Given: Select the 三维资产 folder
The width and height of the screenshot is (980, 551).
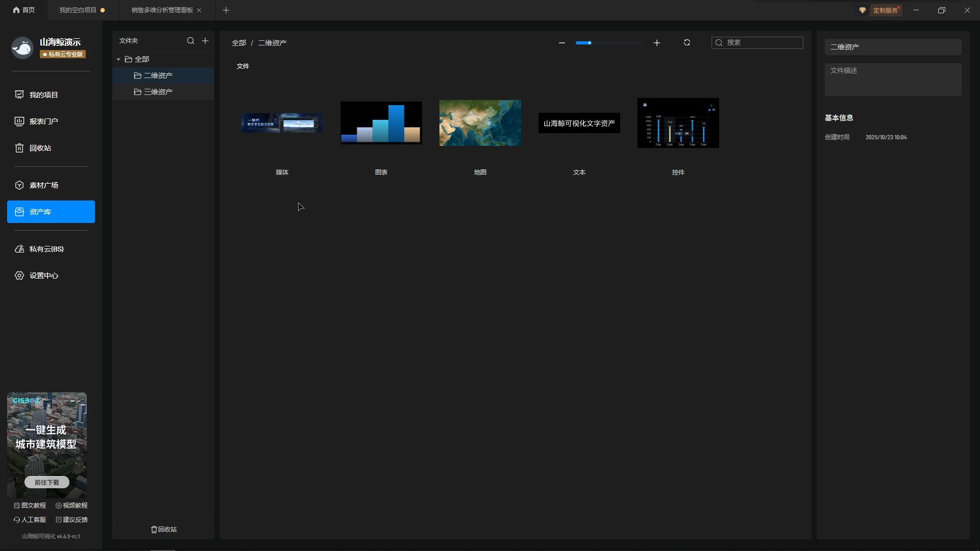Looking at the screenshot, I should coord(158,92).
